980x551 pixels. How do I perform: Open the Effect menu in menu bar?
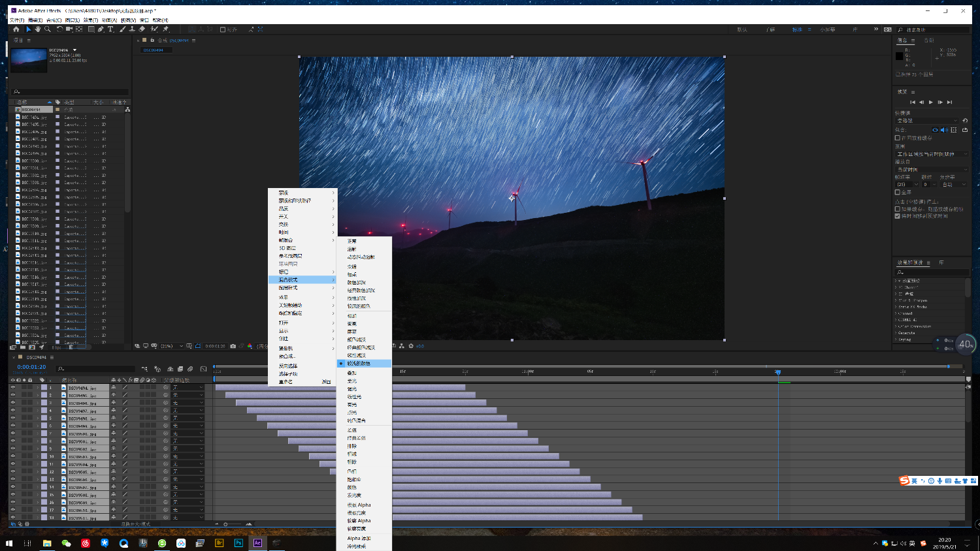tap(90, 20)
